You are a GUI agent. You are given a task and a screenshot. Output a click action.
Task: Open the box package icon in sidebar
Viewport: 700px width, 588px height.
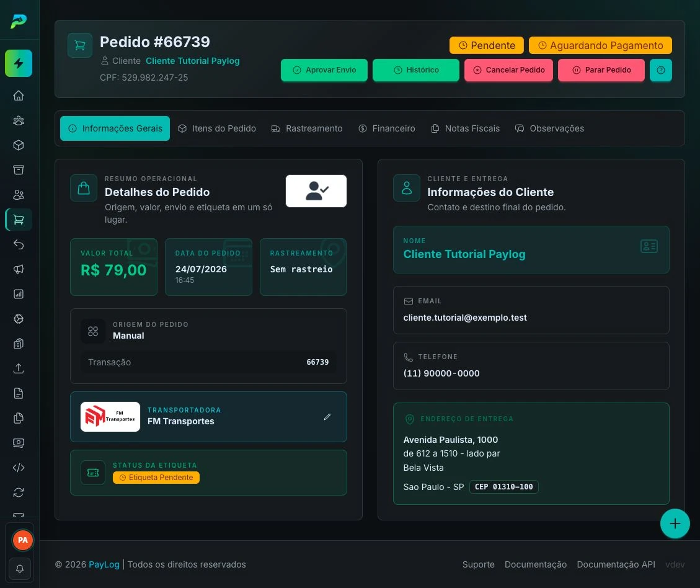point(19,145)
